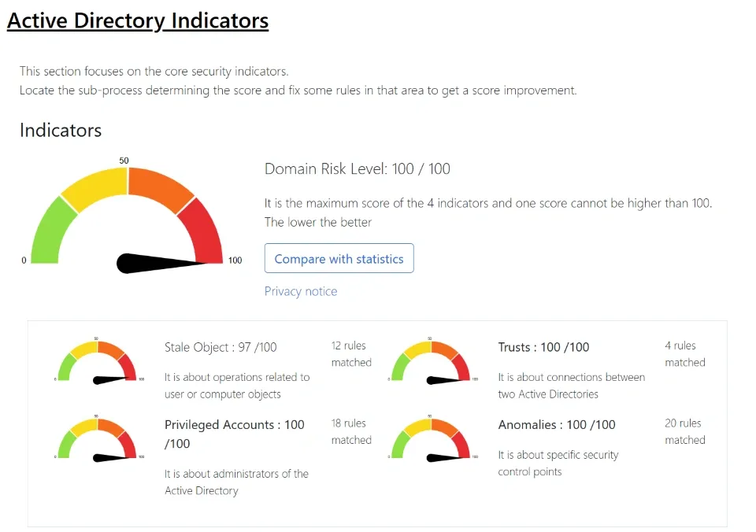This screenshot has height=532, width=756.
Task: Click the 'Anomalies : 100 /100' title
Action: click(x=557, y=424)
